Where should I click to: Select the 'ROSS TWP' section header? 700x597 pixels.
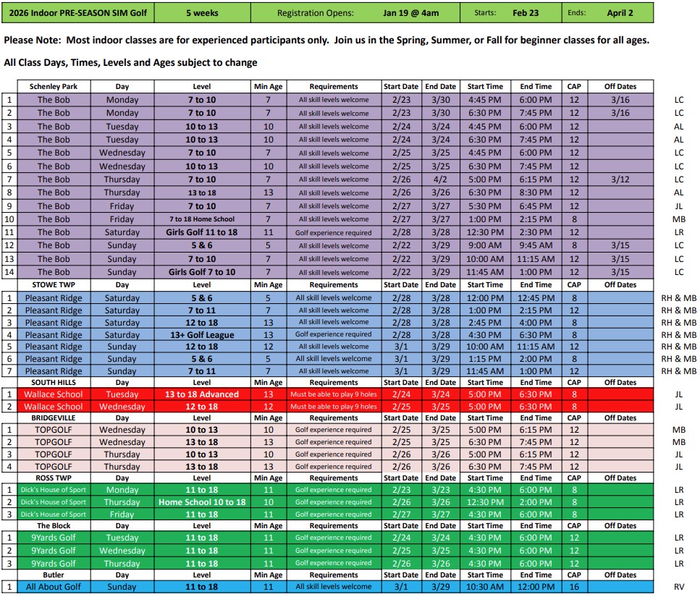click(x=54, y=478)
